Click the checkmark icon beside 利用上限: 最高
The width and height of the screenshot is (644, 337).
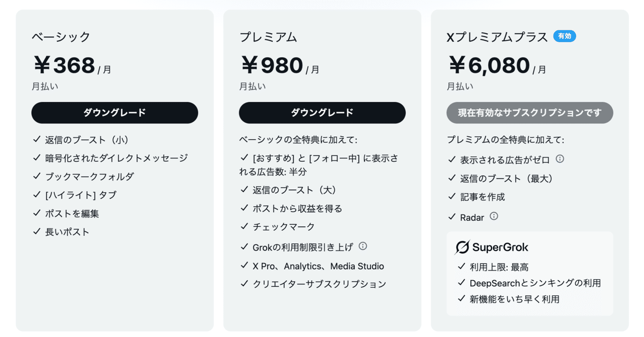pos(461,267)
